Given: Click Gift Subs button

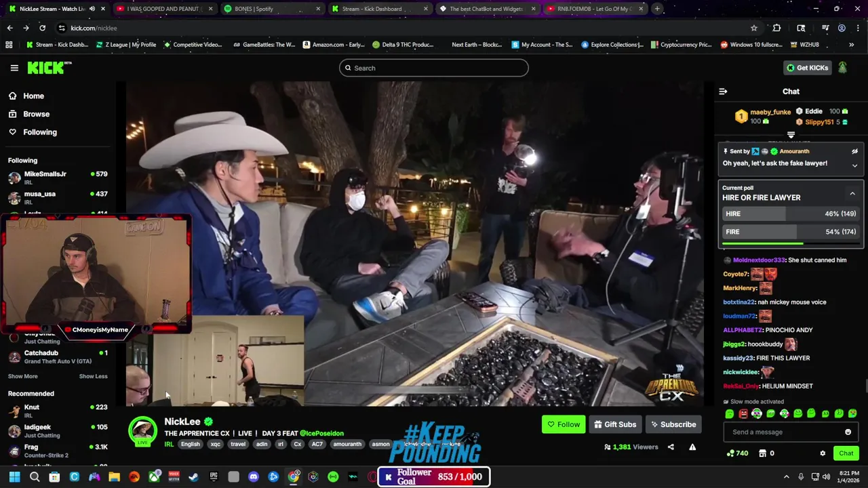Looking at the screenshot, I should click(x=615, y=425).
